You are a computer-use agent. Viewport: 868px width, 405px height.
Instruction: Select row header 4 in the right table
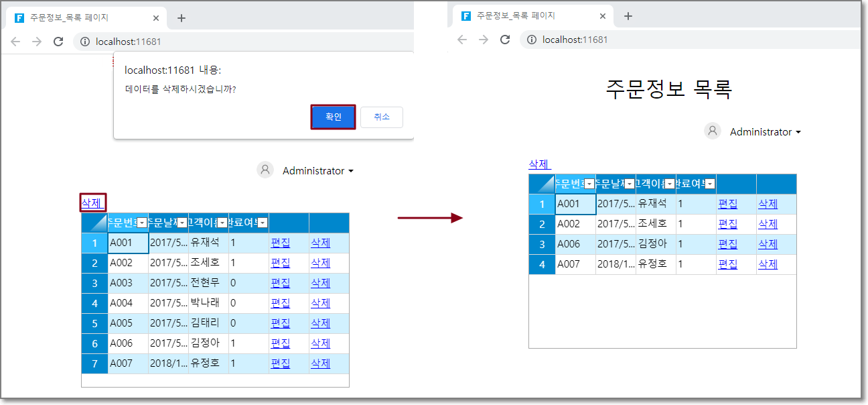click(x=542, y=264)
